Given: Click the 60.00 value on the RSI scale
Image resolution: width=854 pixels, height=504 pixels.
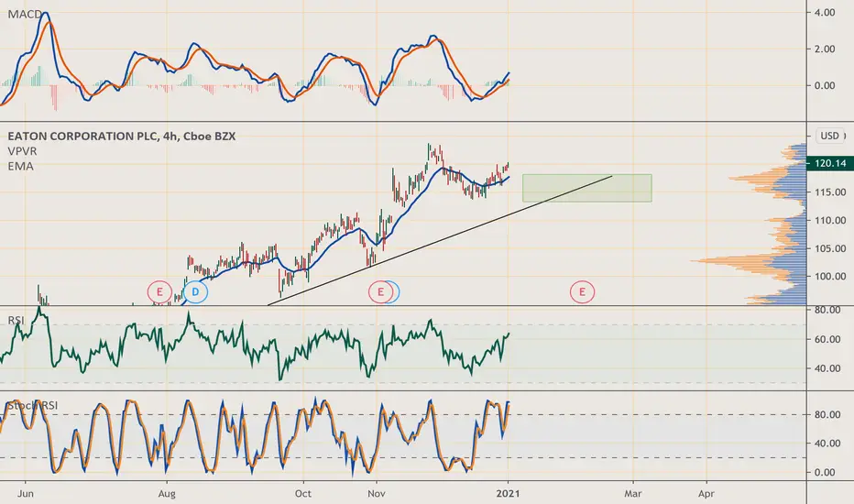Looking at the screenshot, I should click(x=827, y=339).
